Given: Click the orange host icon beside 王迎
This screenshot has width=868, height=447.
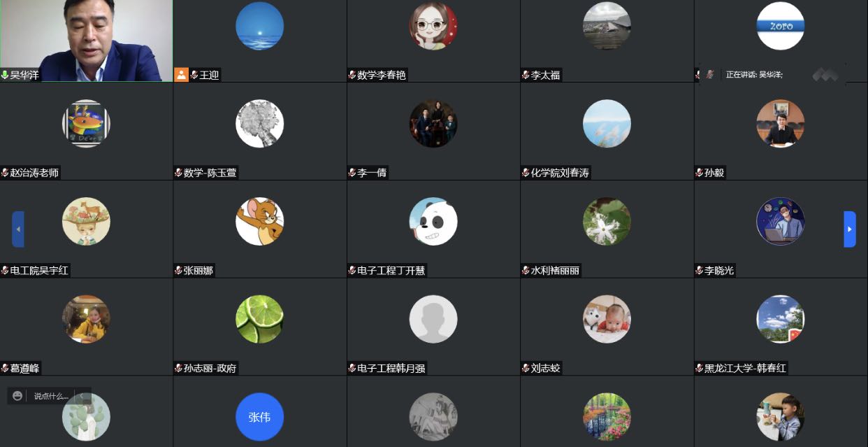Looking at the screenshot, I should (181, 75).
